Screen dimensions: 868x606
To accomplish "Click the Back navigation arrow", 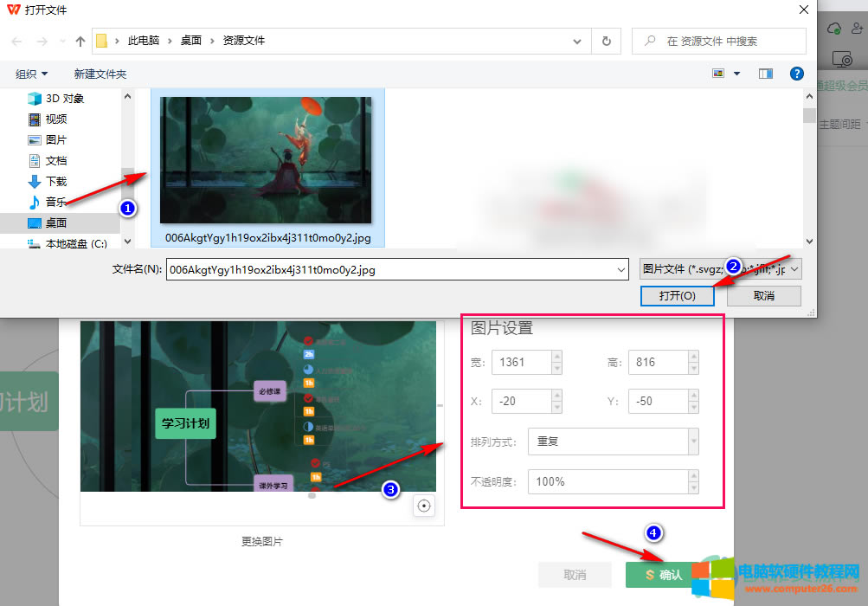I will pos(17,41).
